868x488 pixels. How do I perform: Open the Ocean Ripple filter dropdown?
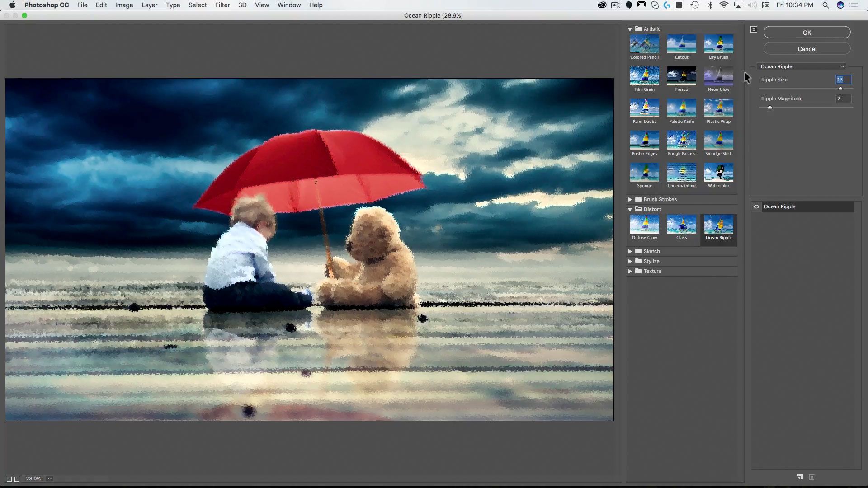(801, 66)
